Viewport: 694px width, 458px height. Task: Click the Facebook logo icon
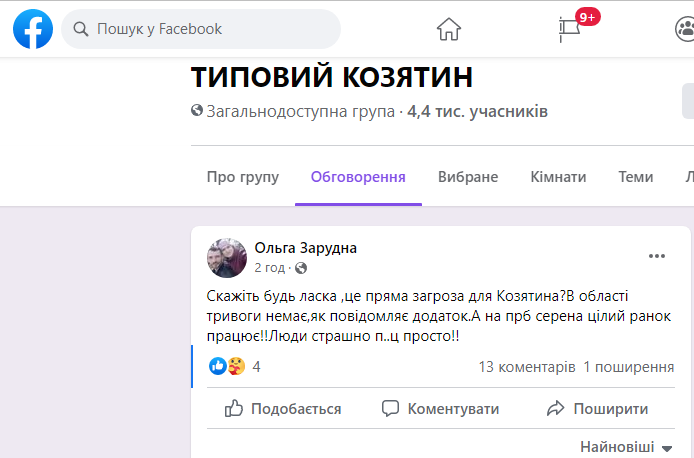click(33, 29)
